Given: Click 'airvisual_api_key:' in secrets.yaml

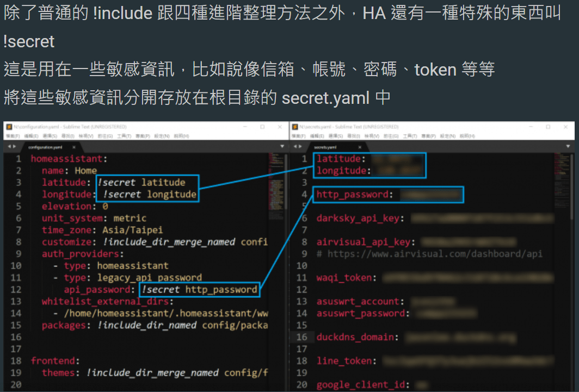Looking at the screenshot, I should pos(366,242).
